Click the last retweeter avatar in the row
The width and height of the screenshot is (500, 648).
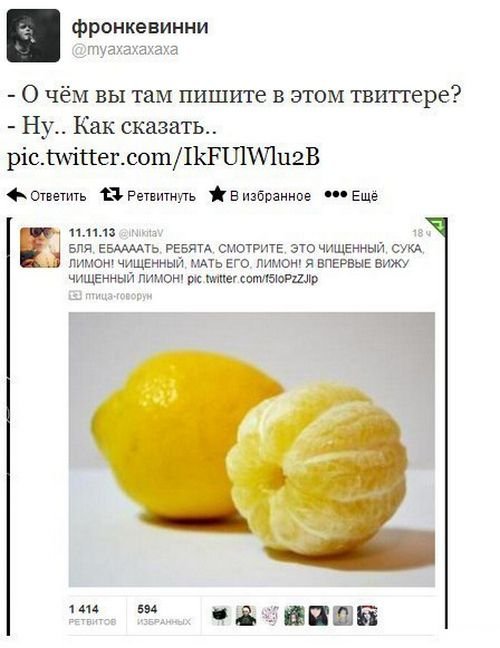pos(367,615)
